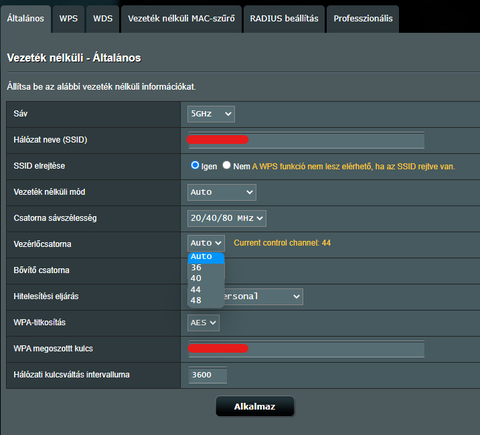The height and width of the screenshot is (435, 480).
Task: Switch to the WDS tab
Action: point(103,19)
